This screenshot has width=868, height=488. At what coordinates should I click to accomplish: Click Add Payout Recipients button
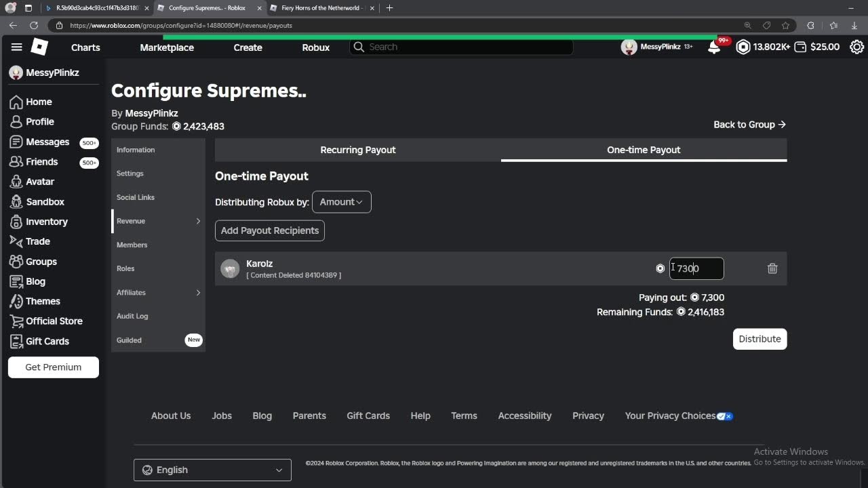270,230
